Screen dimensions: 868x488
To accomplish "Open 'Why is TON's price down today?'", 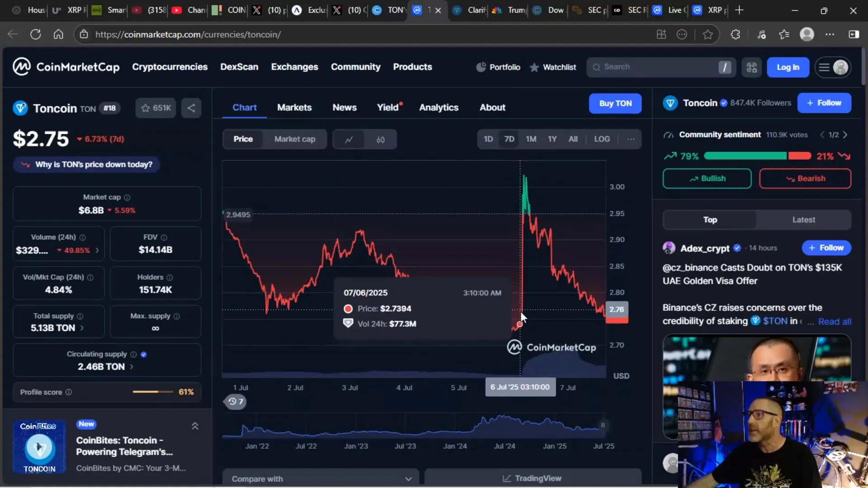I will tap(86, 164).
